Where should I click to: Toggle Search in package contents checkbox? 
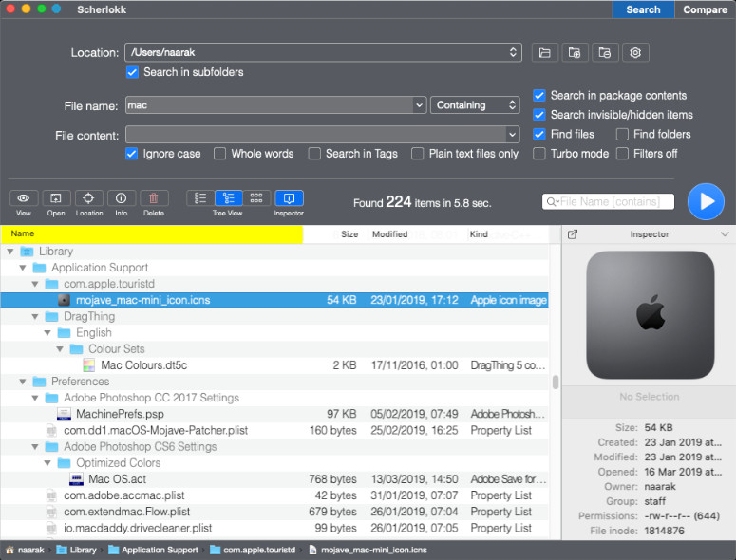pyautogui.click(x=539, y=96)
